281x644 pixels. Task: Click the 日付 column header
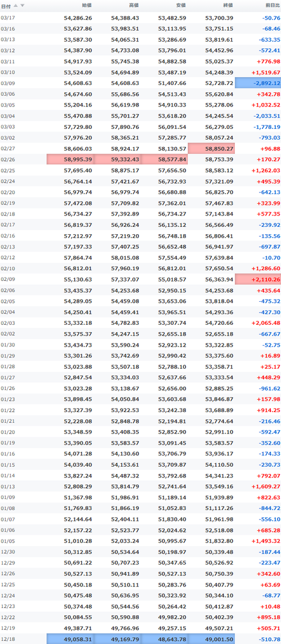6,6
